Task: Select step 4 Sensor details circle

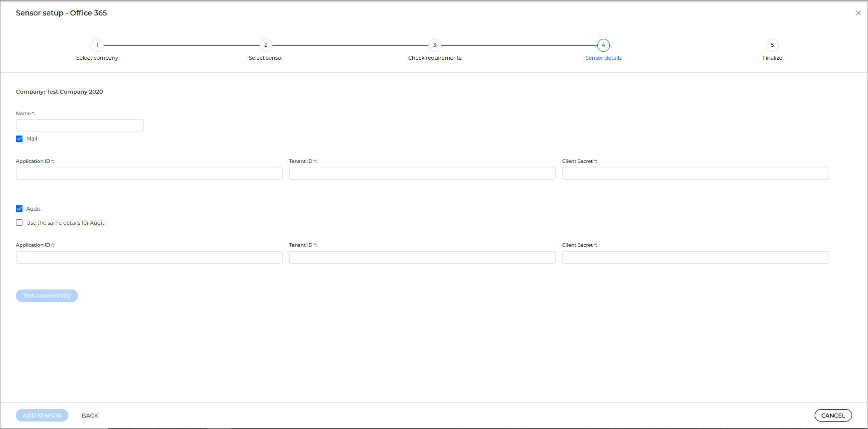Action: 603,45
